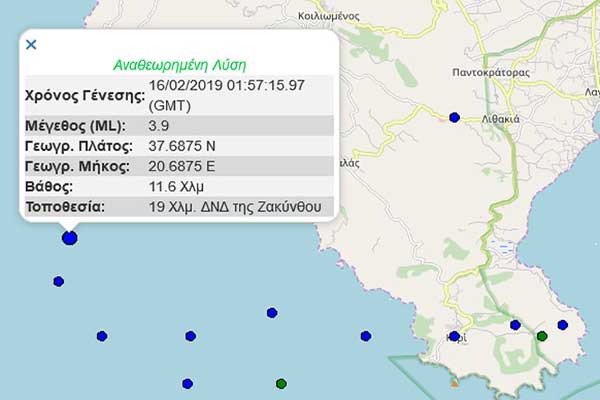Screen dimensions: 600x400
Task: Click the large blue marker under the popup
Action: (x=69, y=238)
